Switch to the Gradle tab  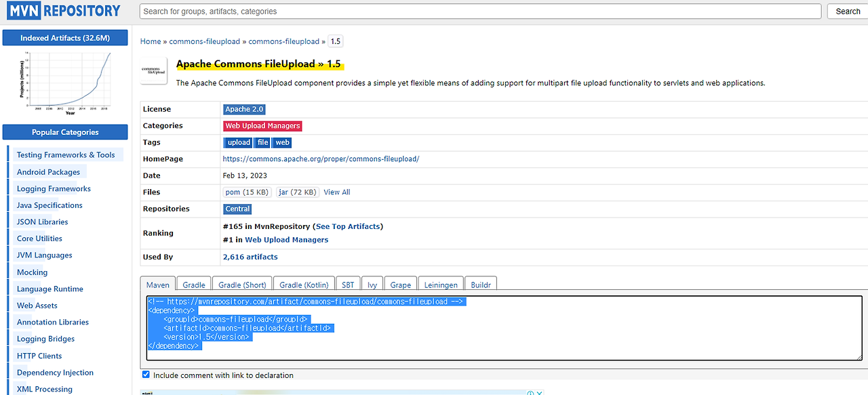pyautogui.click(x=194, y=285)
